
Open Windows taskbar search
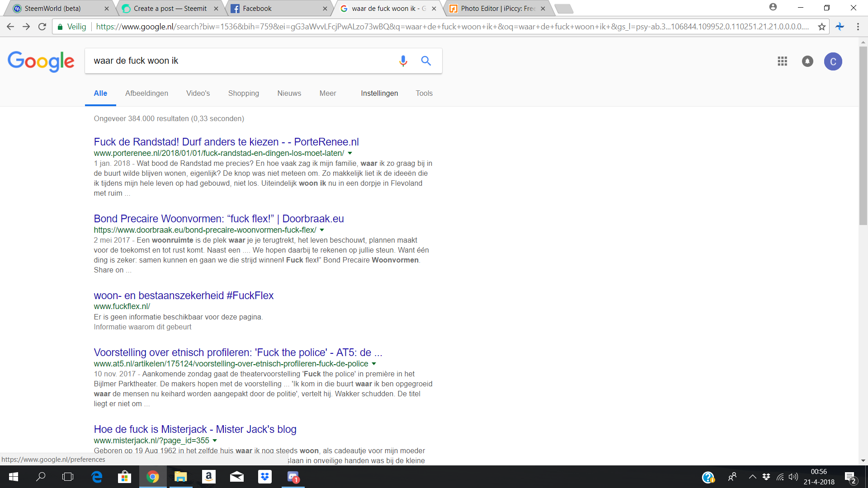coord(41,477)
